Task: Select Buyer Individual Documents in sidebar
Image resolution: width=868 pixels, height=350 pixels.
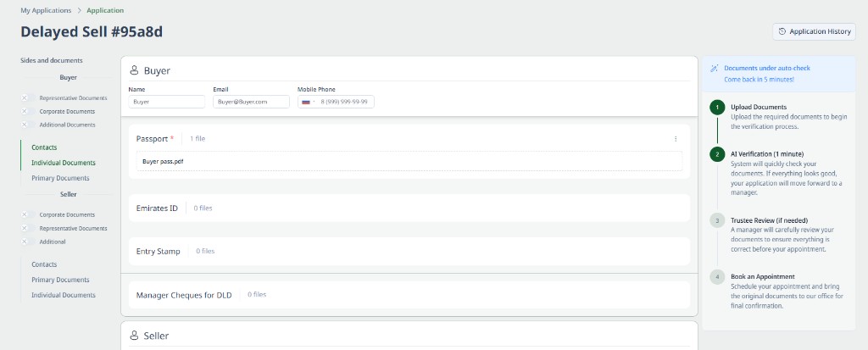Action: tap(64, 163)
